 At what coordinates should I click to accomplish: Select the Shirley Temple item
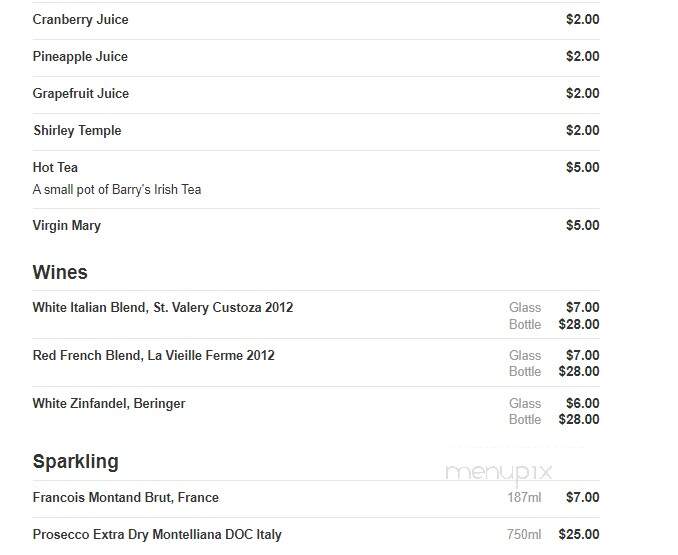77,131
